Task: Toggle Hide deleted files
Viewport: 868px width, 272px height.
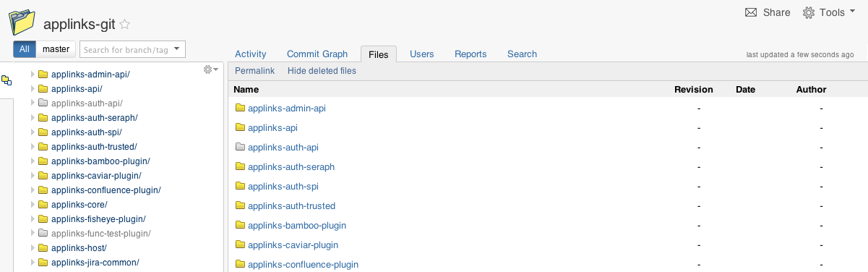Action: 322,71
